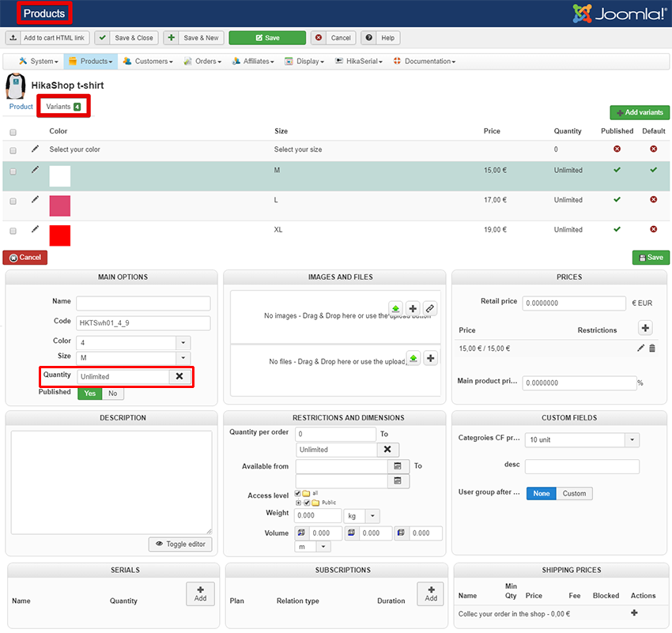The image size is (672, 633).
Task: Click the pencil edit icon in L variant row
Action: click(x=35, y=199)
